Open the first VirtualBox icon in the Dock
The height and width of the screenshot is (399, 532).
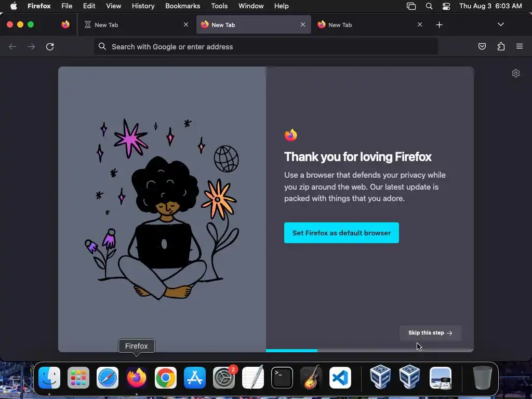[380, 377]
